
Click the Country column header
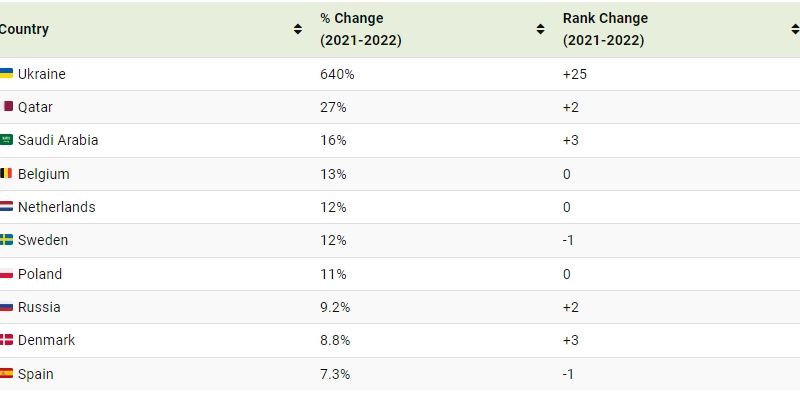(24, 30)
